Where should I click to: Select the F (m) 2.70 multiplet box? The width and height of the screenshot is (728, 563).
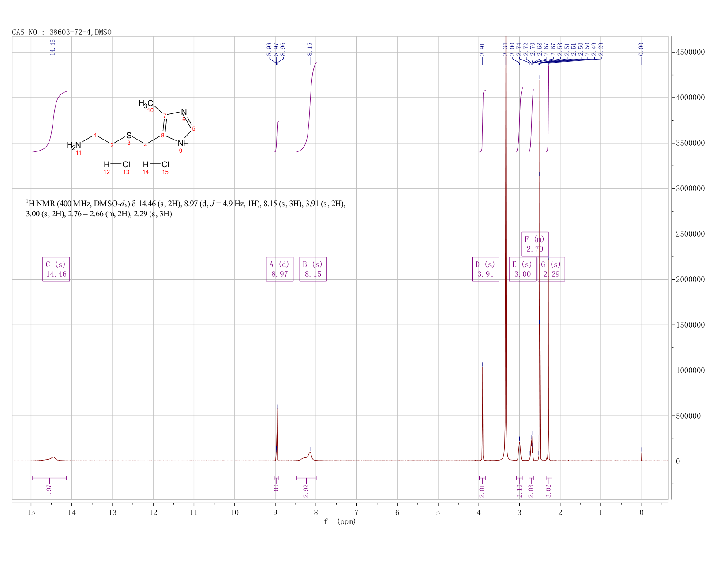pos(535,244)
